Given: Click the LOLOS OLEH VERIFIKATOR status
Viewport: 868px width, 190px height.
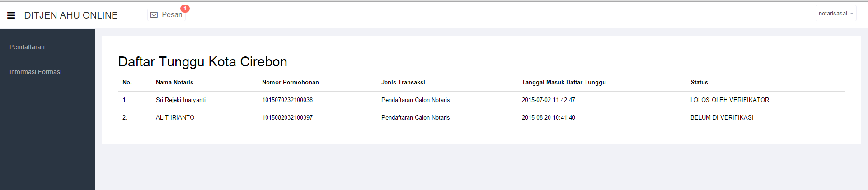Looking at the screenshot, I should [730, 100].
